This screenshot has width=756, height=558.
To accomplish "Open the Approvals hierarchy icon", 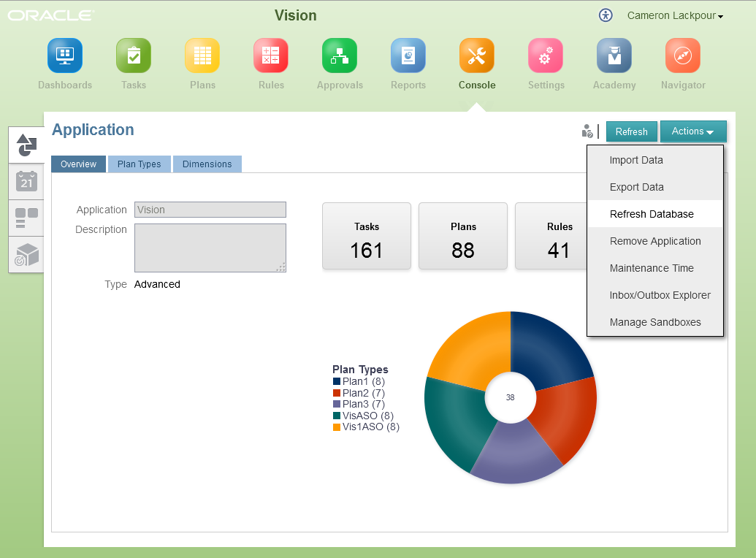I will coord(340,56).
